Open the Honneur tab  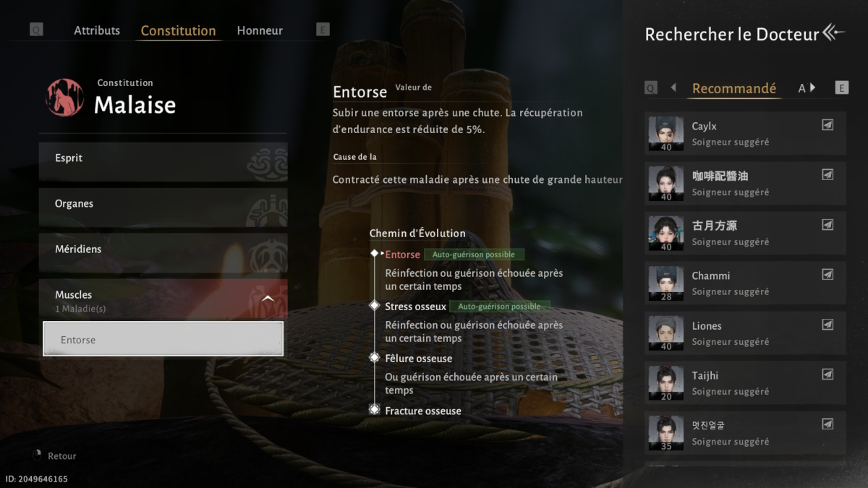click(x=260, y=30)
